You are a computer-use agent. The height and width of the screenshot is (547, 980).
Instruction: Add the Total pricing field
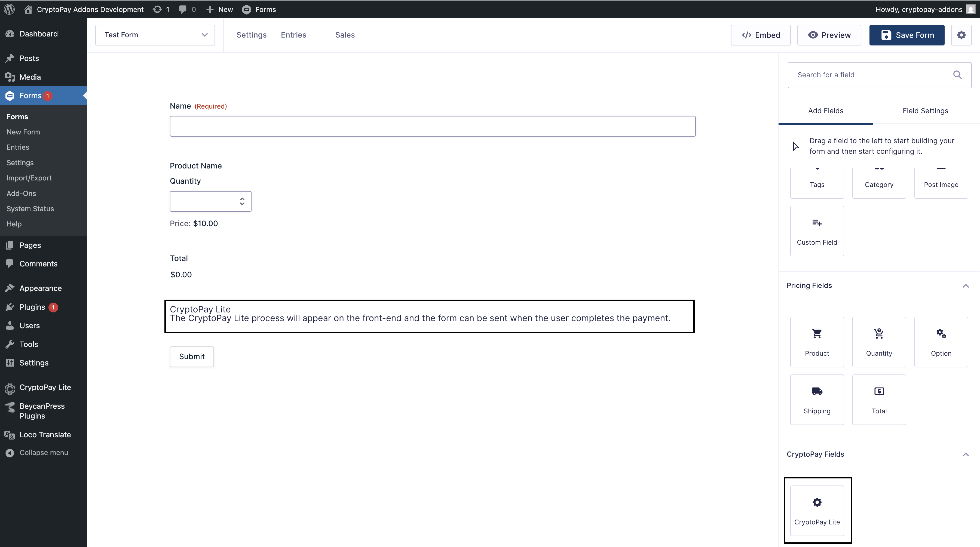tap(879, 400)
